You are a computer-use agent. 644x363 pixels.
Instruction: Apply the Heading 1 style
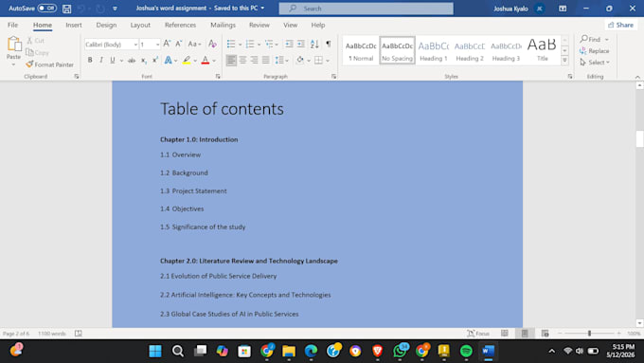434,50
